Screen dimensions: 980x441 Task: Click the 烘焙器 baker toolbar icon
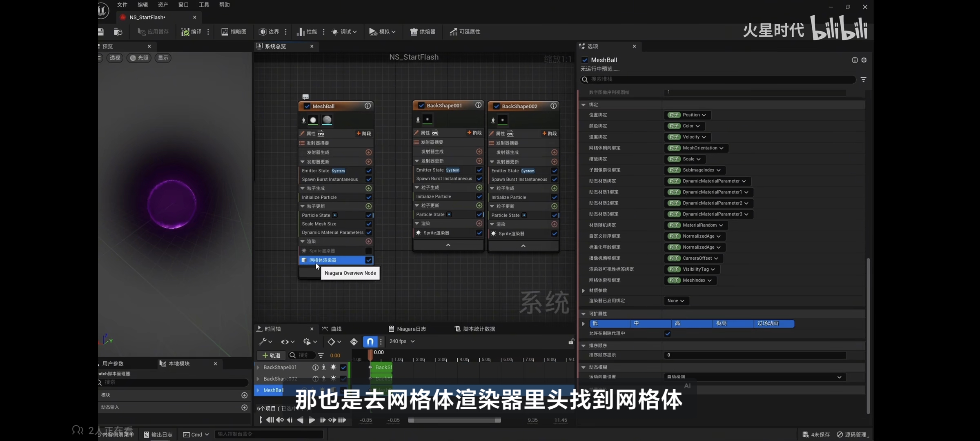pos(414,32)
